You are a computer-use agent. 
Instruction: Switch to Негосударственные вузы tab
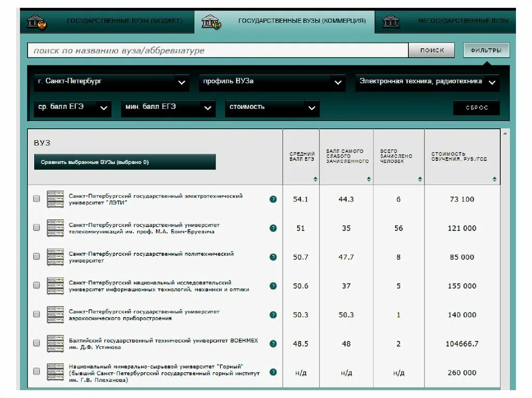pos(445,21)
